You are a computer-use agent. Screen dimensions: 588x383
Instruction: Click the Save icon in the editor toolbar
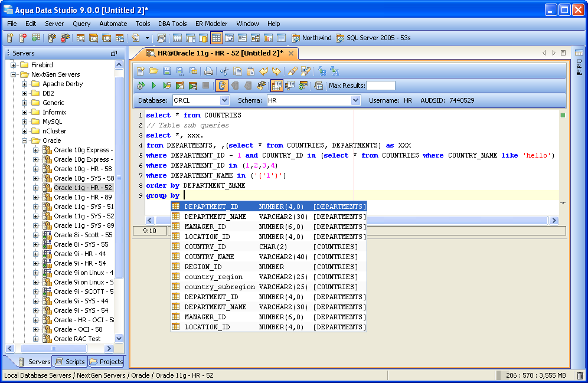point(166,71)
